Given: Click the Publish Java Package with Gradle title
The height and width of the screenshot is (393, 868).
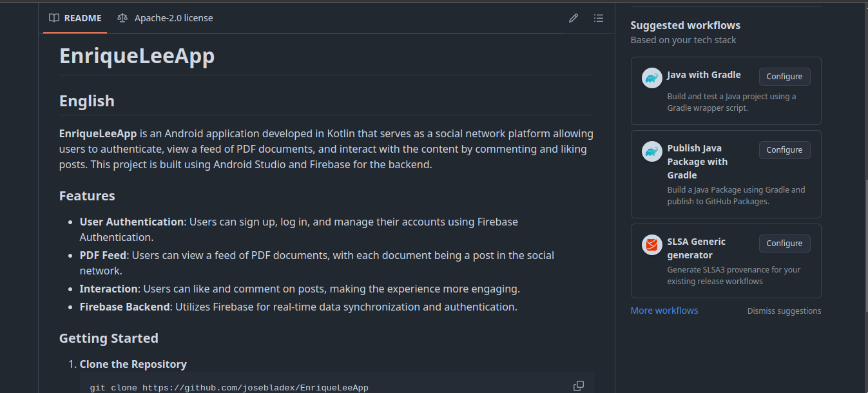Looking at the screenshot, I should tap(698, 162).
